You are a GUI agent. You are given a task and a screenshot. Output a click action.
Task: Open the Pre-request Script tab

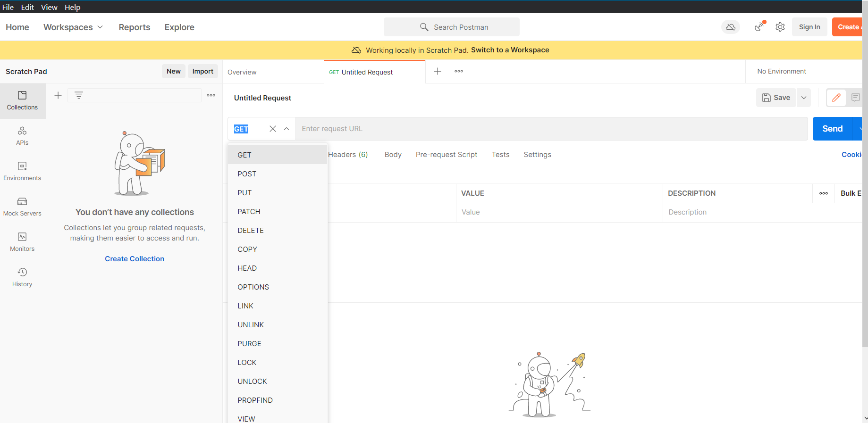pos(447,155)
